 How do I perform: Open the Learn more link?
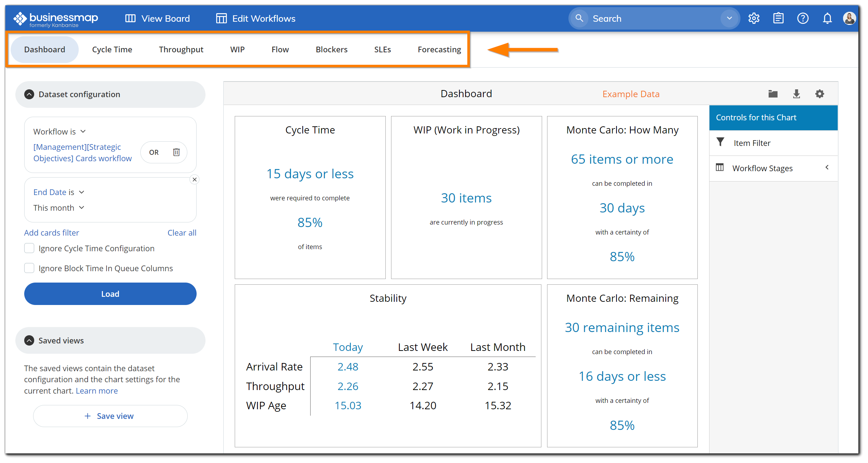coord(96,390)
